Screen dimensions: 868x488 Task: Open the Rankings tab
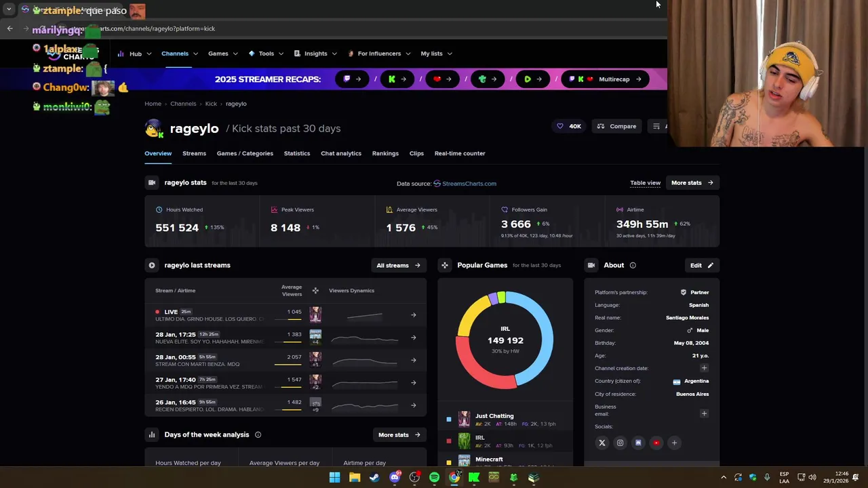pyautogui.click(x=385, y=153)
